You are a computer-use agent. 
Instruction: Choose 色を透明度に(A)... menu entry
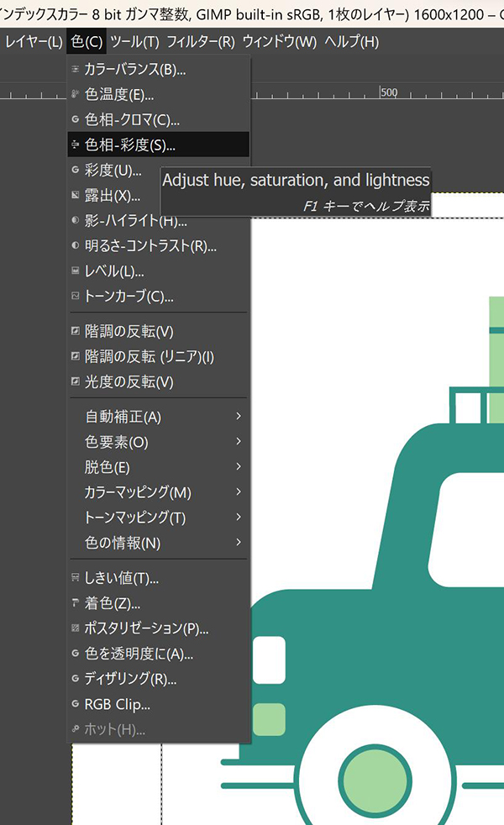click(159, 654)
